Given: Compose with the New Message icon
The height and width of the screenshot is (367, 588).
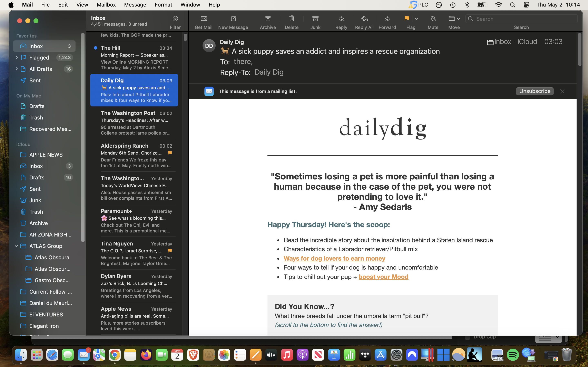Looking at the screenshot, I should click(233, 19).
